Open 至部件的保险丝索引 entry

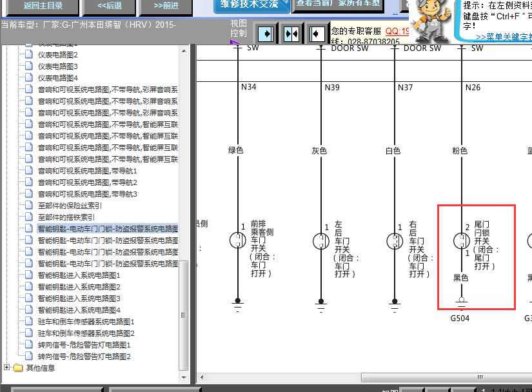(x=70, y=206)
